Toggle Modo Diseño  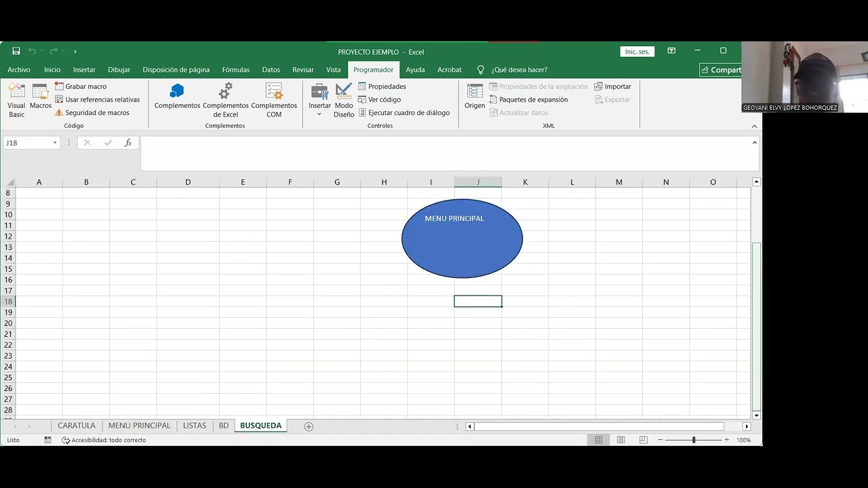344,100
